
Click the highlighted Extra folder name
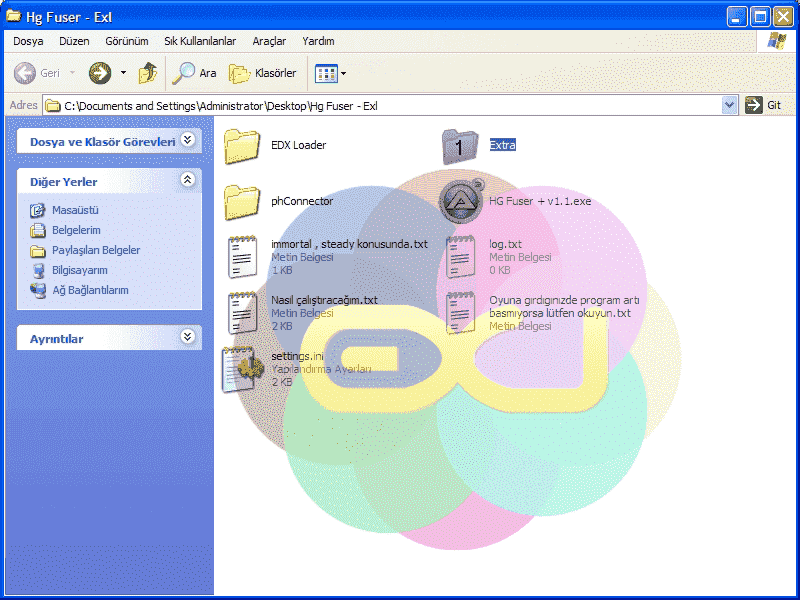pos(503,145)
